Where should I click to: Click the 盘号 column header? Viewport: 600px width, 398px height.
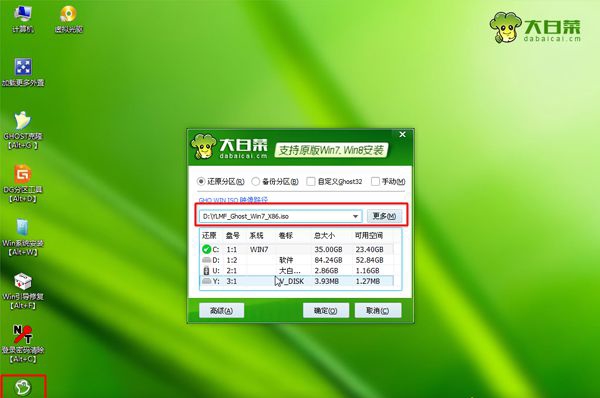233,235
